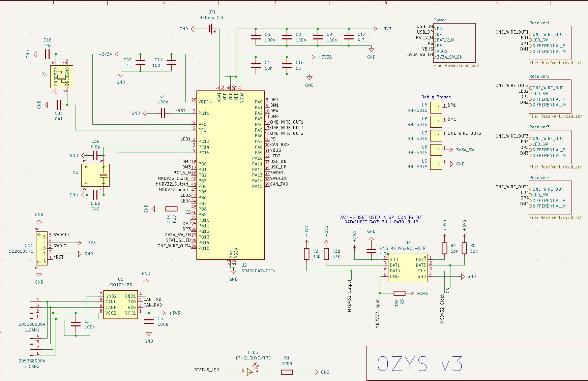The image size is (588, 381).
Task: Click the Debug Probes text label
Action: point(436,97)
